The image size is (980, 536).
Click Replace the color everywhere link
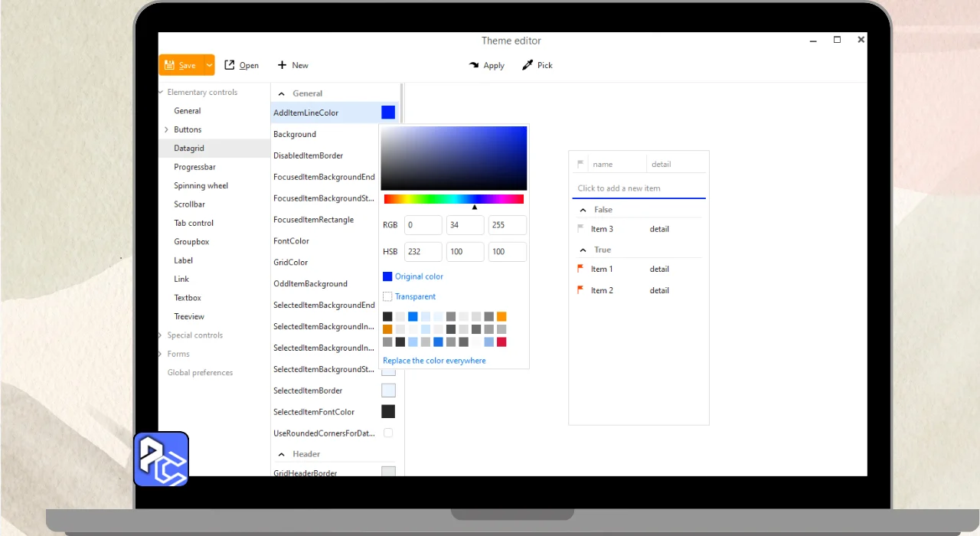tap(434, 361)
